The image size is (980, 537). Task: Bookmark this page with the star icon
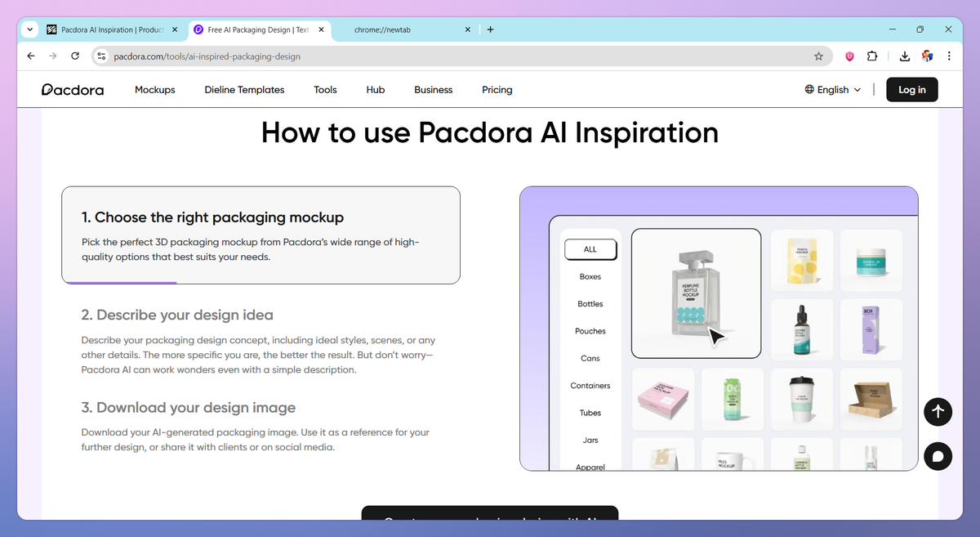818,56
